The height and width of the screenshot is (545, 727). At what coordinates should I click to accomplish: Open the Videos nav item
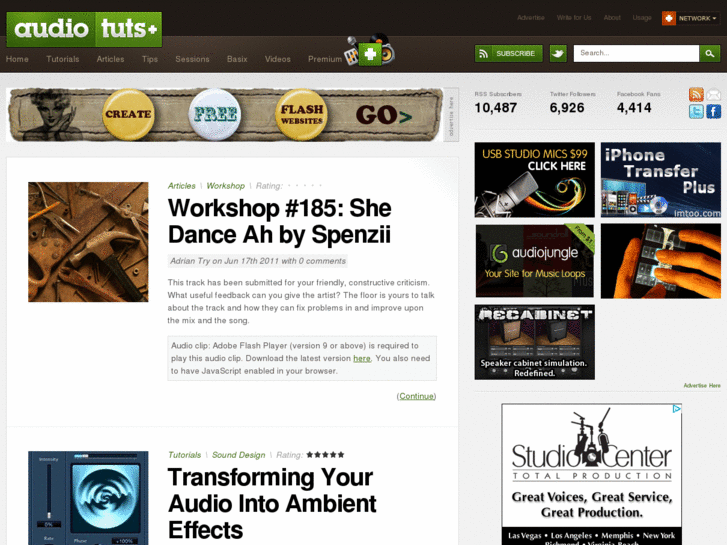click(x=278, y=59)
